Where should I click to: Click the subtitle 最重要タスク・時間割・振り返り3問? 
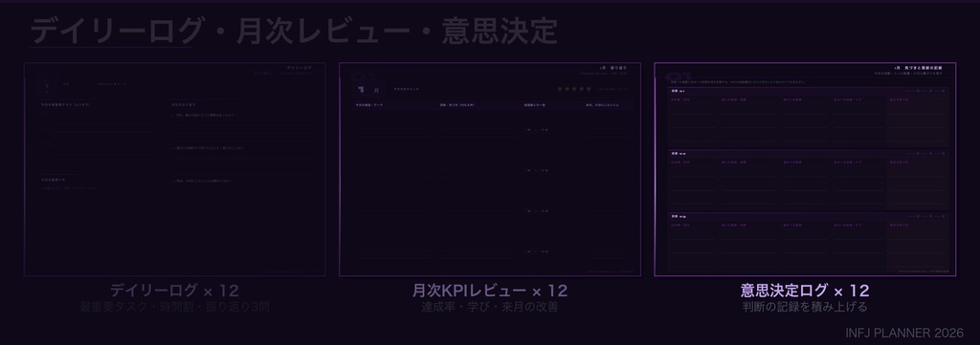[174, 307]
